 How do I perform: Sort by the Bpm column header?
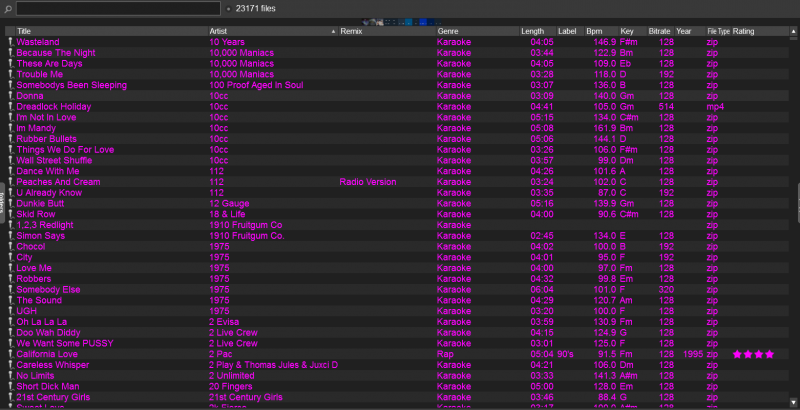coord(602,31)
